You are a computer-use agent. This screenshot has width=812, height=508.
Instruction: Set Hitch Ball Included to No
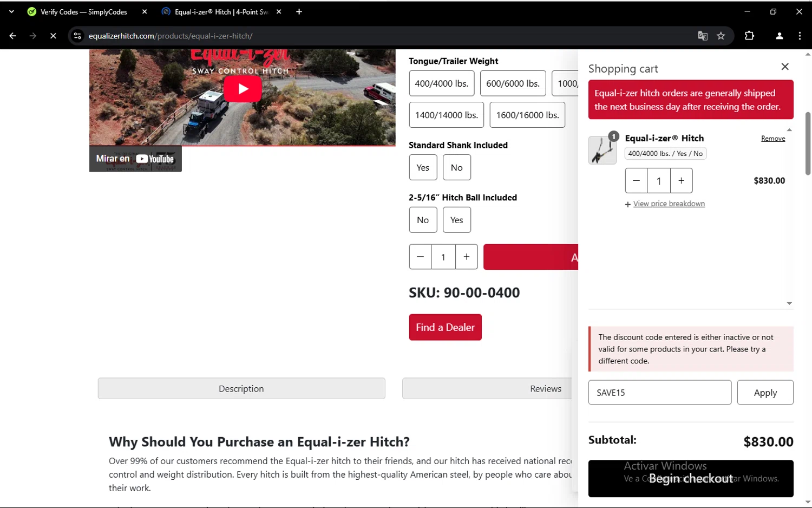point(423,220)
